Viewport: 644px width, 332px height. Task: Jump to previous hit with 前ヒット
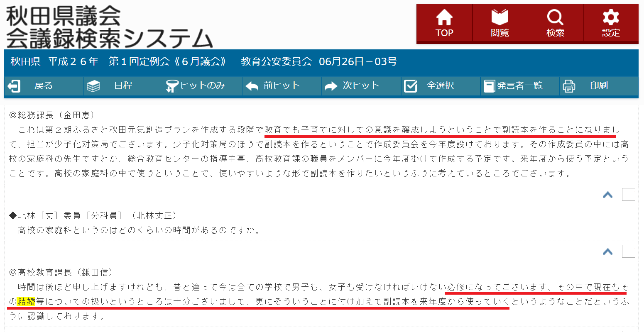point(282,86)
